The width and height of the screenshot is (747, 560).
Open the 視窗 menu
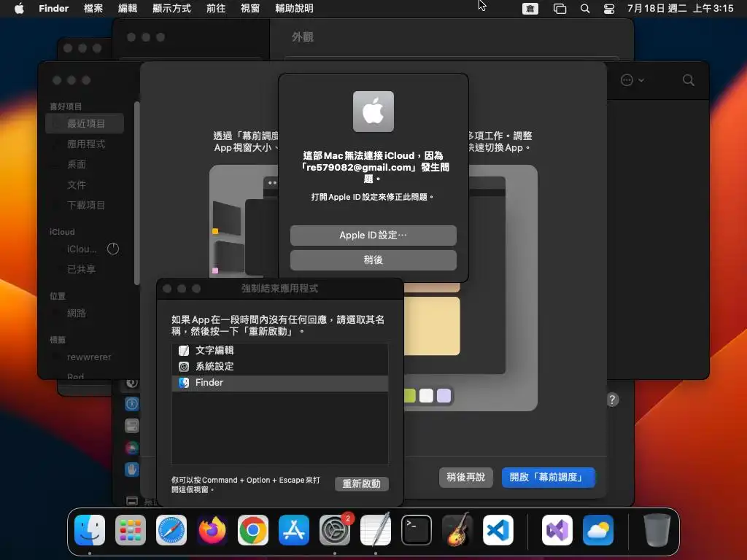point(250,9)
